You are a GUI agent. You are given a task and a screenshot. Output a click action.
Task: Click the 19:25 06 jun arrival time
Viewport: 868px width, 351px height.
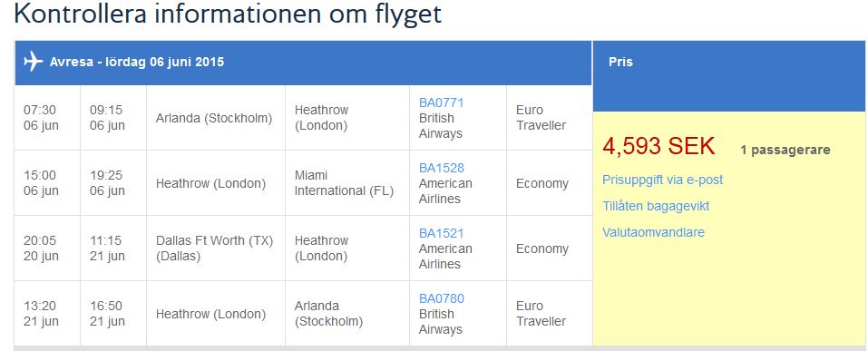pyautogui.click(x=107, y=183)
